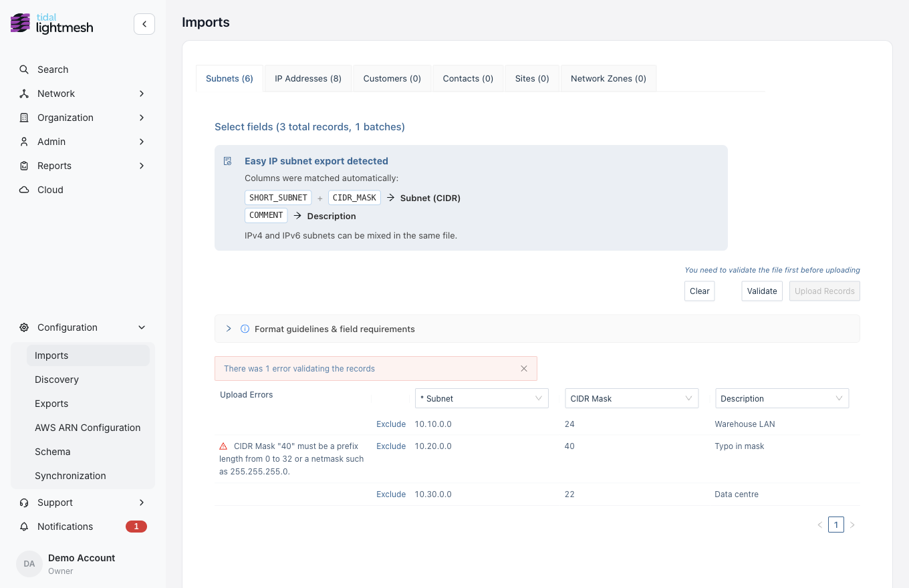This screenshot has width=909, height=588.
Task: Click the Admin person icon
Action: pyautogui.click(x=24, y=142)
